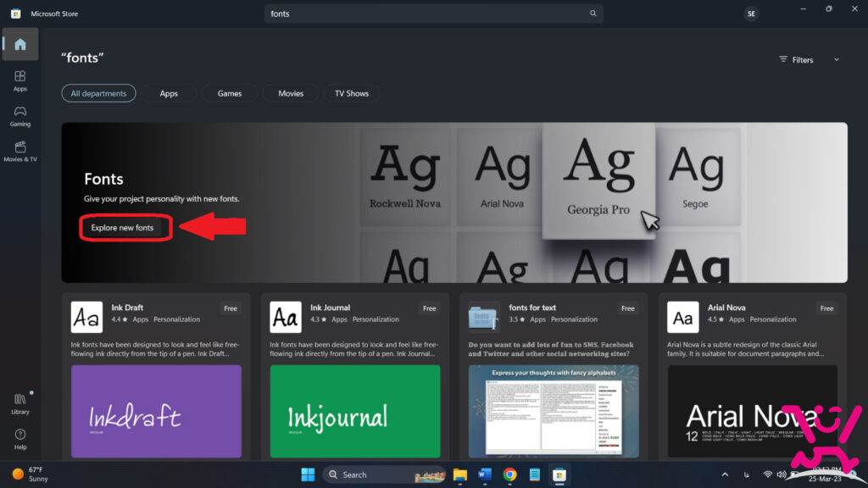This screenshot has width=868, height=488.
Task: Open the Gaming section in the sidebar
Action: coord(20,116)
